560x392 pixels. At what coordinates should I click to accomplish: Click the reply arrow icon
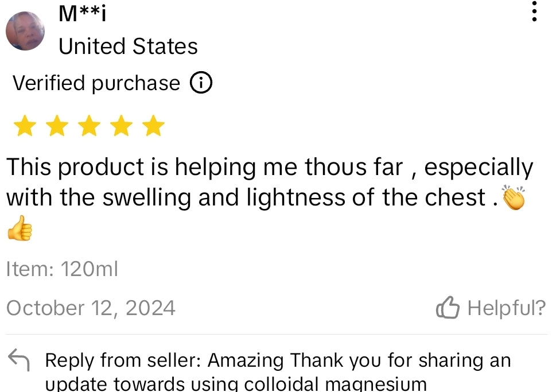click(20, 360)
